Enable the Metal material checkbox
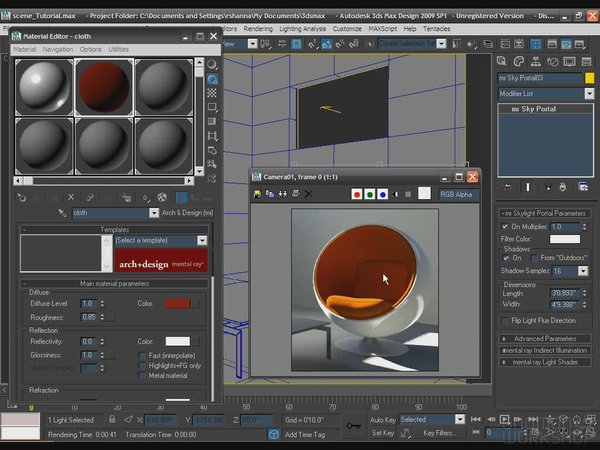 click(x=142, y=375)
